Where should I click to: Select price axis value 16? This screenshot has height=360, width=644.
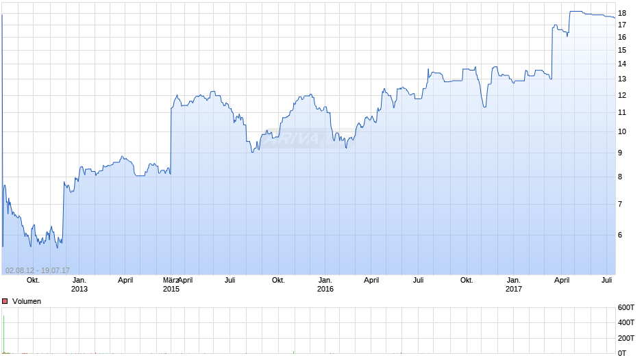click(x=622, y=37)
